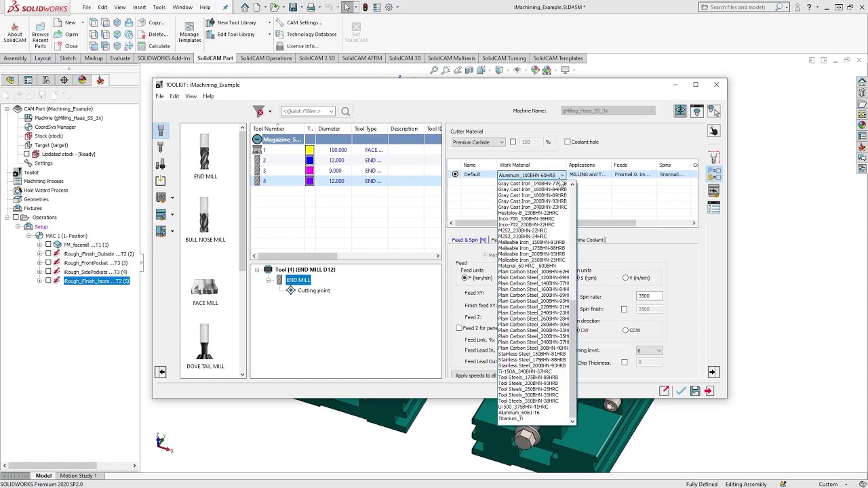Click the Rebuild traffic light icon
Image resolution: width=868 pixels, height=488 pixels.
pyautogui.click(x=366, y=7)
